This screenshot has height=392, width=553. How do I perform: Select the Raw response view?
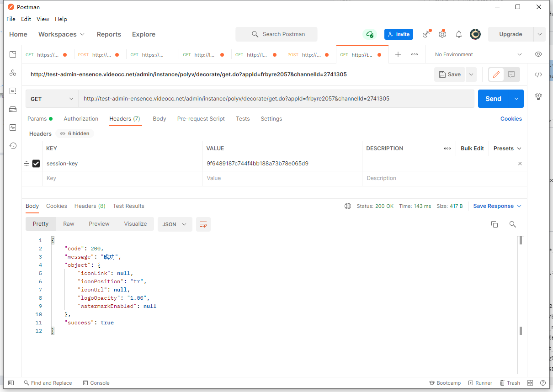pos(69,224)
